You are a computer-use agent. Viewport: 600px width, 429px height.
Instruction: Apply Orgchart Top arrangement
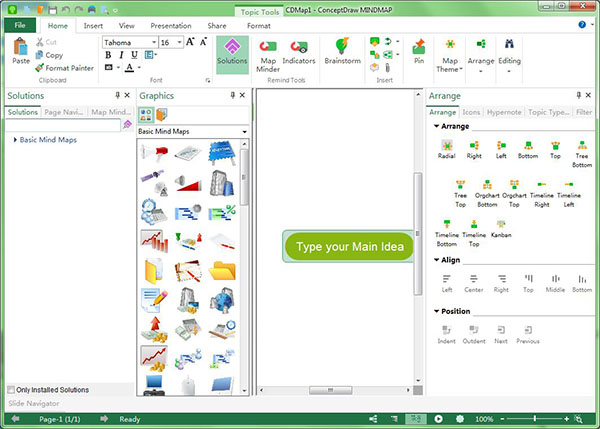tap(514, 193)
